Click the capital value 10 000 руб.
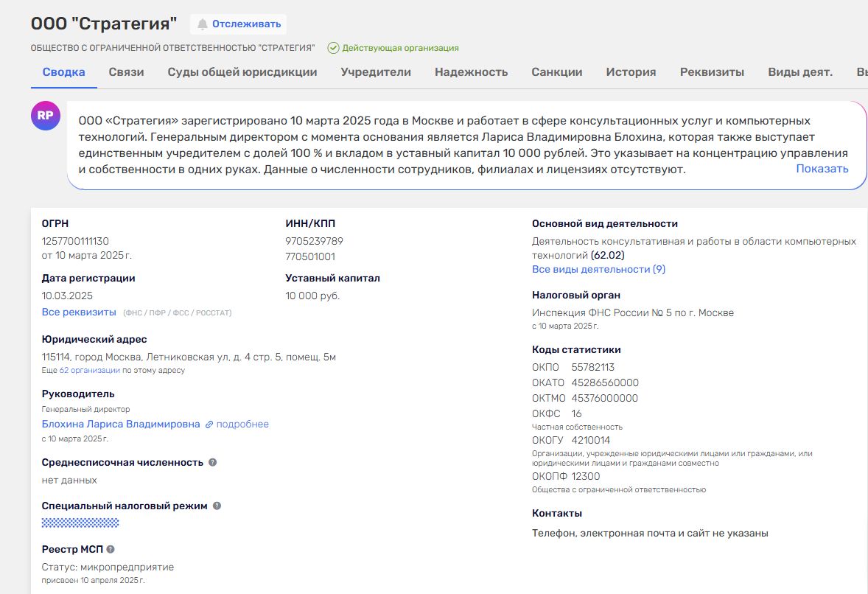 point(312,296)
